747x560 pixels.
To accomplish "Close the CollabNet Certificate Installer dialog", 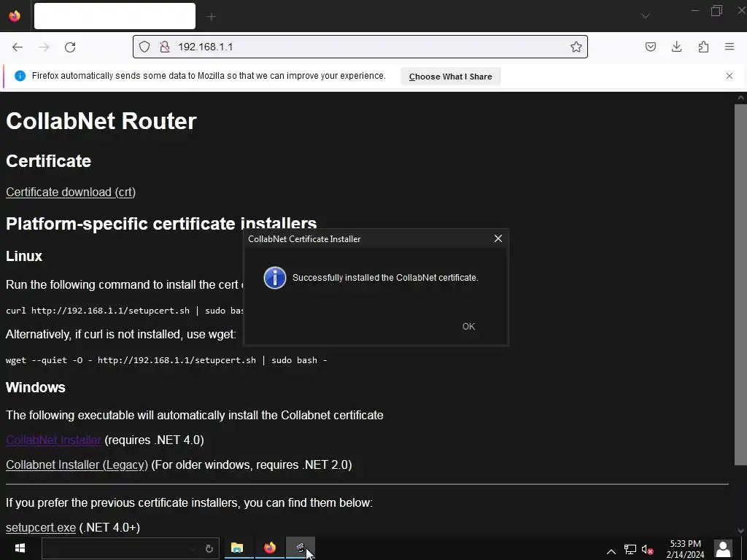I will pos(498,238).
